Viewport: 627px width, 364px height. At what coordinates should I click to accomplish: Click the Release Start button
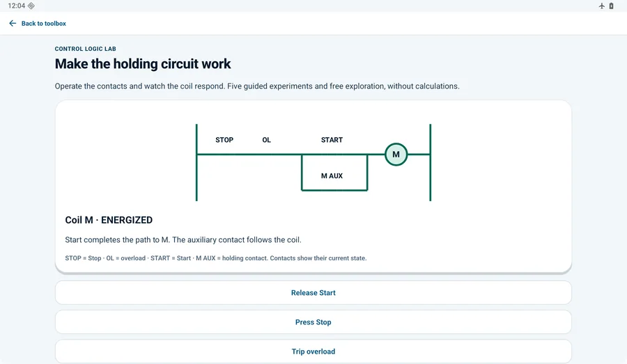pyautogui.click(x=313, y=293)
